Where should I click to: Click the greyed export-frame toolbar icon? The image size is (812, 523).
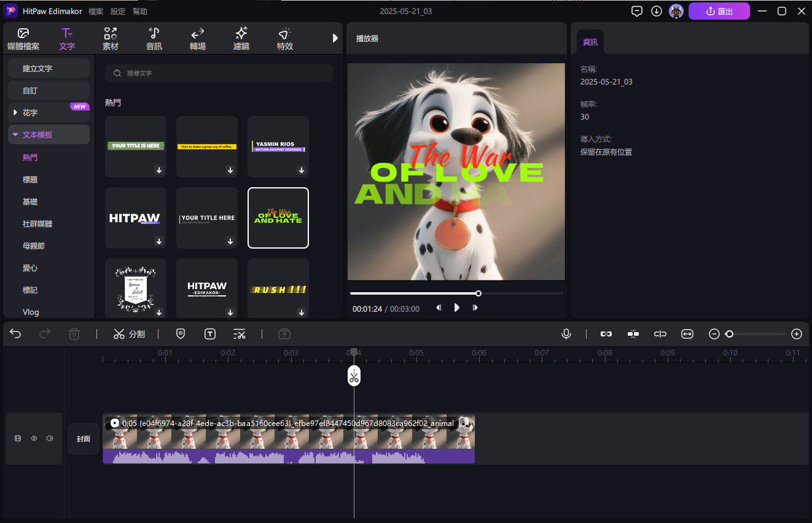(x=284, y=334)
